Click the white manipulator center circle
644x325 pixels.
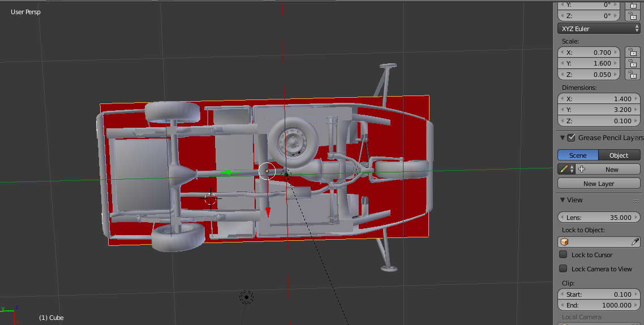pos(267,171)
